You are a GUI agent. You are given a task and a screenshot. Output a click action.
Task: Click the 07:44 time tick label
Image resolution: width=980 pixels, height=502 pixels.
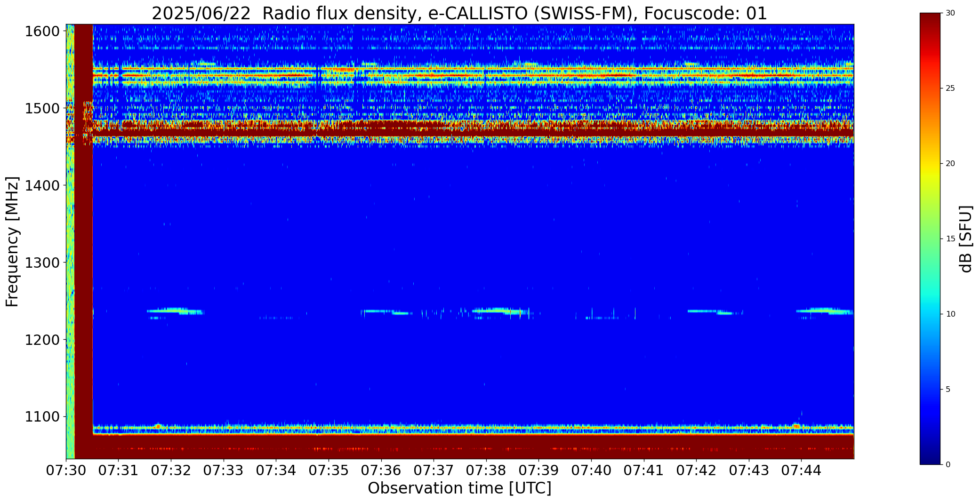[801, 470]
